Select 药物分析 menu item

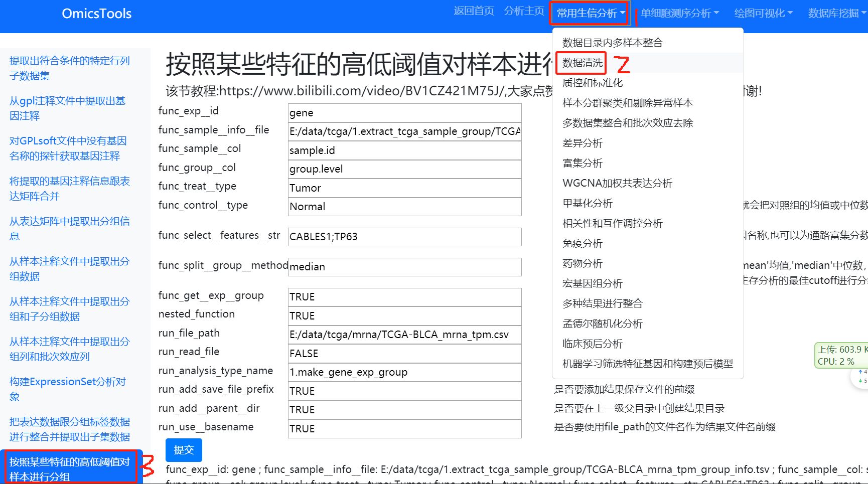tap(648, 263)
